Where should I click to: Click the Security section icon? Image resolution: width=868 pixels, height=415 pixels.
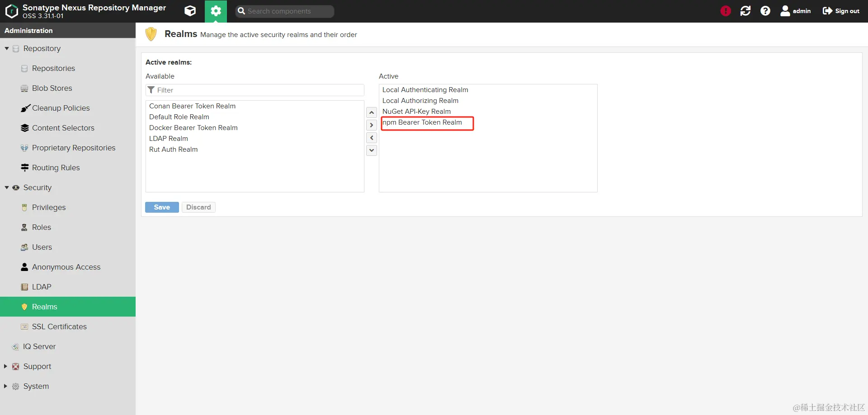(x=16, y=187)
